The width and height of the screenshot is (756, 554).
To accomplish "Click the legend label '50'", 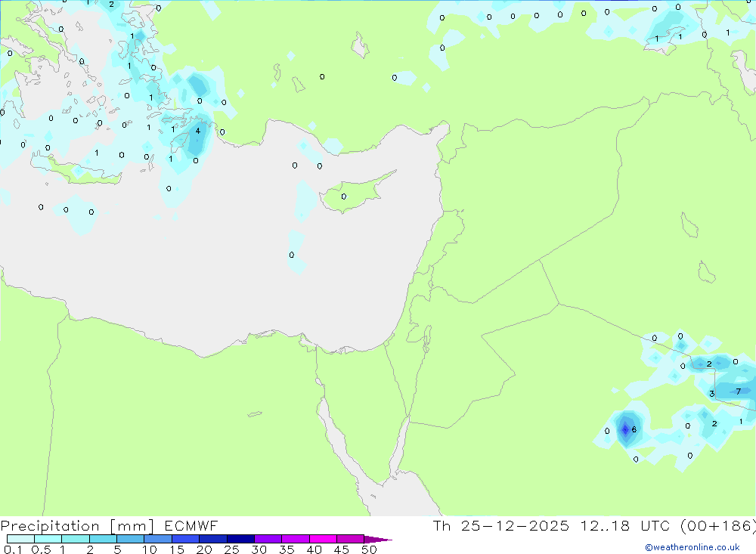I will tap(369, 549).
